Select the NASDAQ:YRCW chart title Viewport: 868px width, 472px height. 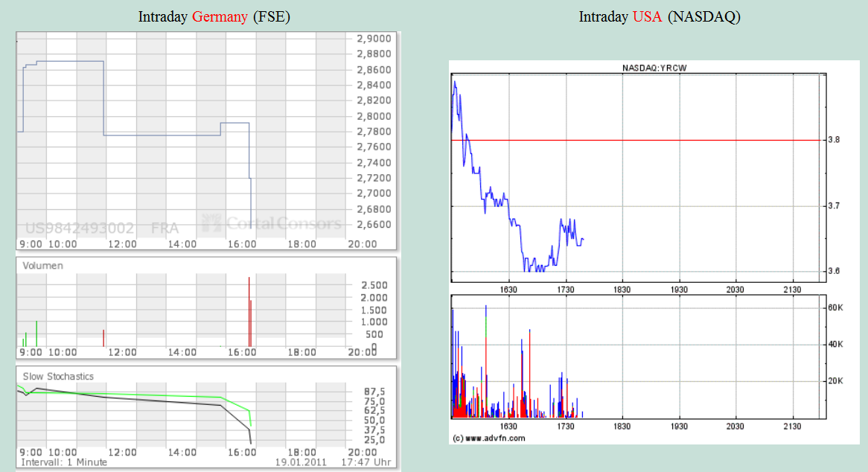tap(654, 68)
